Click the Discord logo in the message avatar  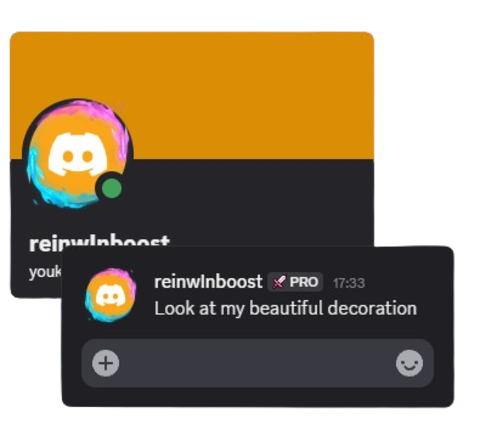pyautogui.click(x=110, y=295)
